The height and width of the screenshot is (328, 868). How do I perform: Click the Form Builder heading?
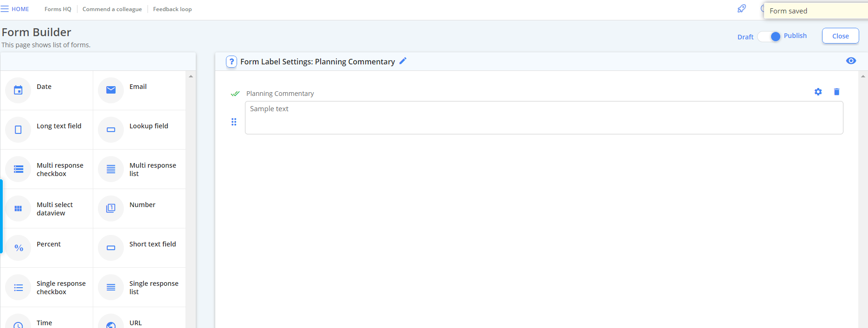point(36,32)
